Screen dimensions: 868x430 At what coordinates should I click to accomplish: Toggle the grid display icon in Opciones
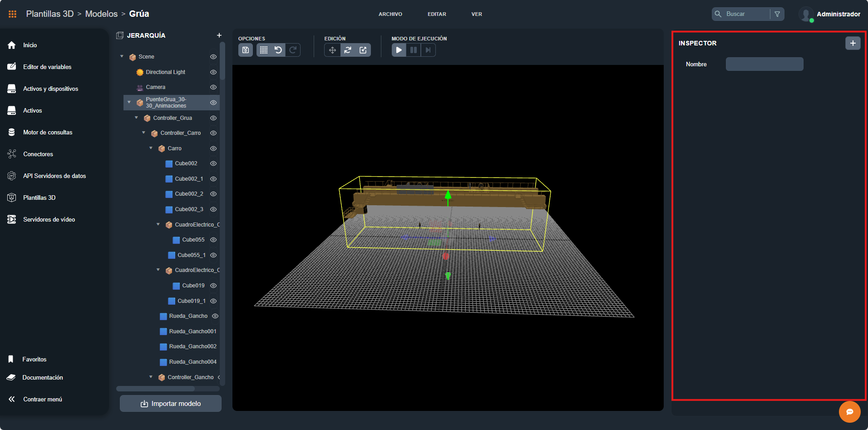pos(263,50)
